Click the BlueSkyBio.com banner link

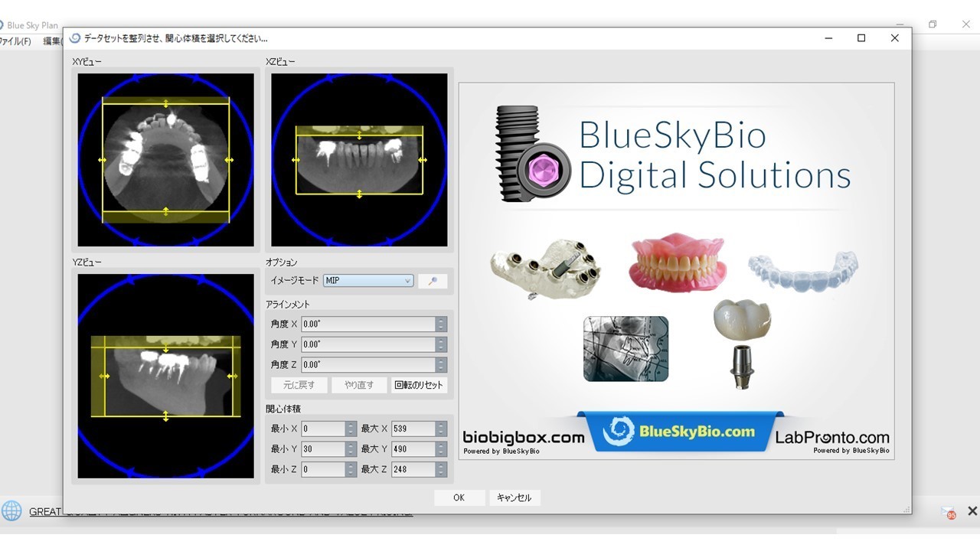tap(681, 432)
